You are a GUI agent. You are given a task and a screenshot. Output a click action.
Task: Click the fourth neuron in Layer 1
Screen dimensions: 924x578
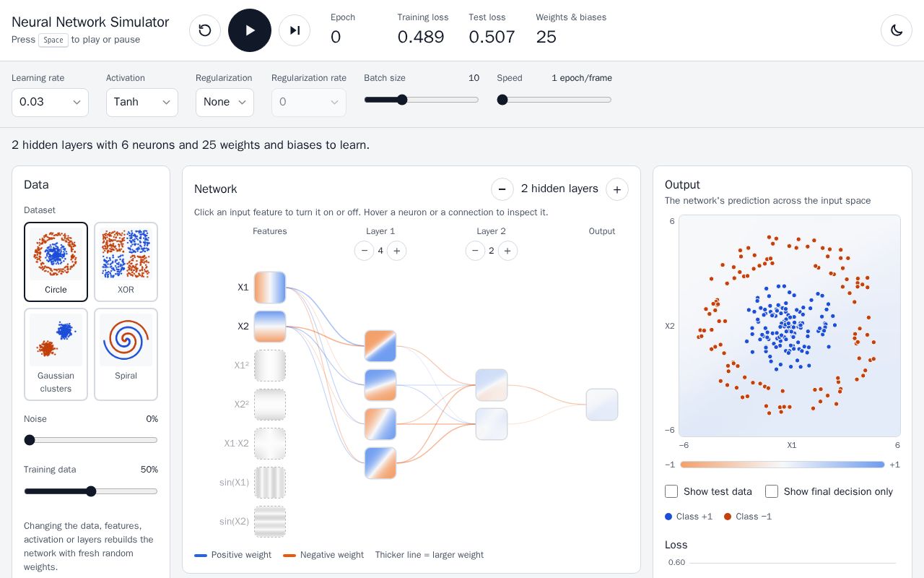click(380, 463)
